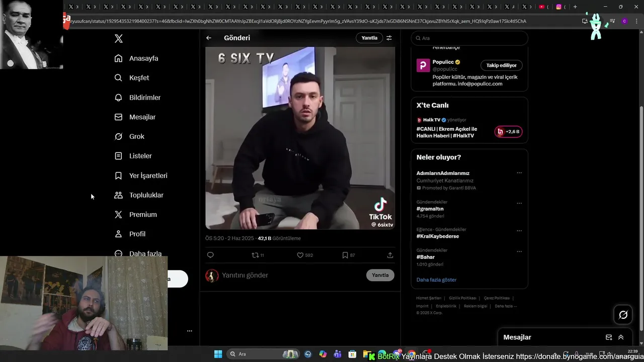Click the reply comment icon under post
The image size is (644, 362).
click(210, 255)
